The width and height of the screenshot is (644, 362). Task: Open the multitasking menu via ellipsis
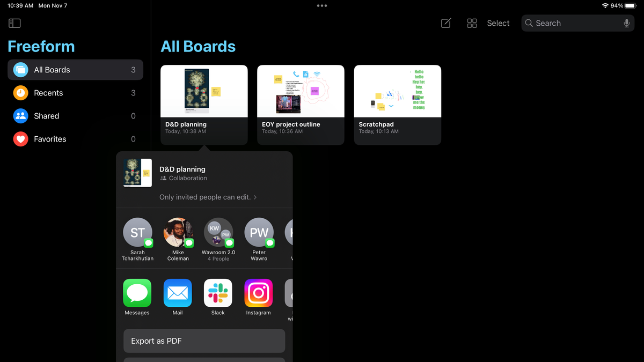pos(322,5)
